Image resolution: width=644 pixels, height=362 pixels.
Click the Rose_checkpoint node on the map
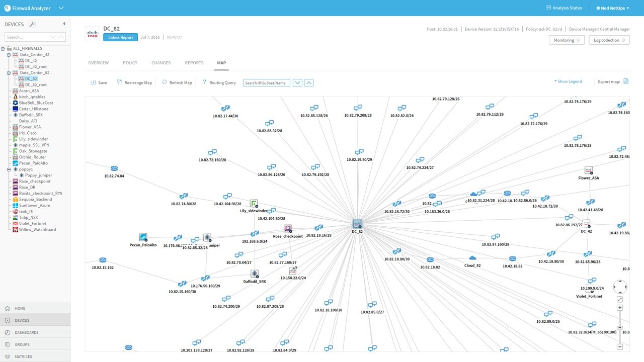287,229
